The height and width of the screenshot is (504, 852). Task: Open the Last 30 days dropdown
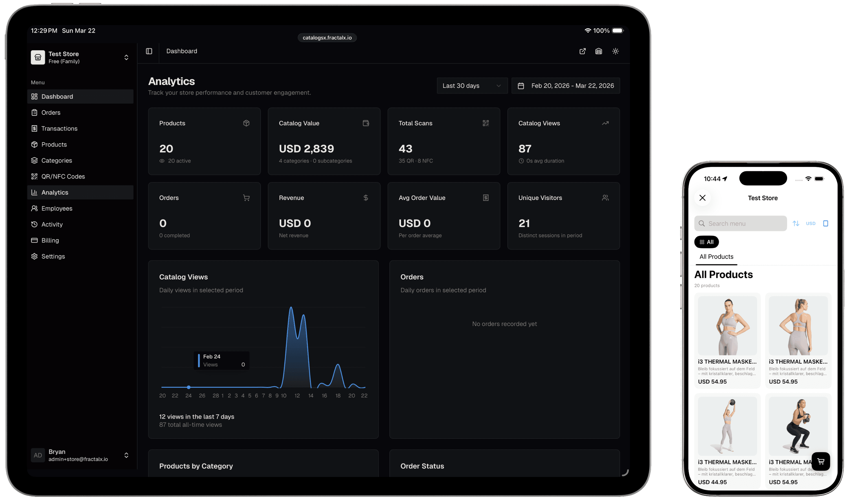472,86
